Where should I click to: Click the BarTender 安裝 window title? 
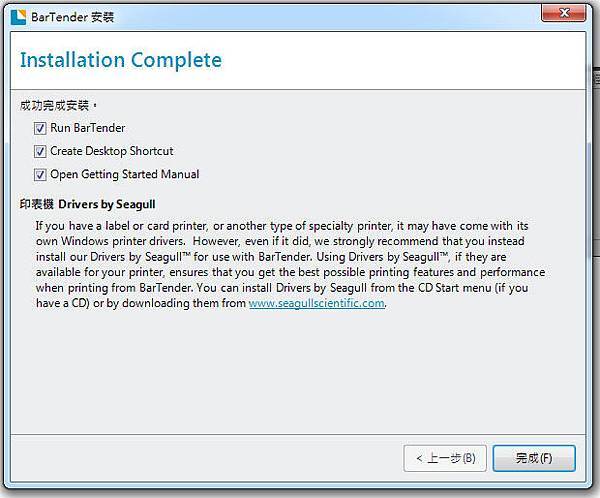tap(72, 17)
